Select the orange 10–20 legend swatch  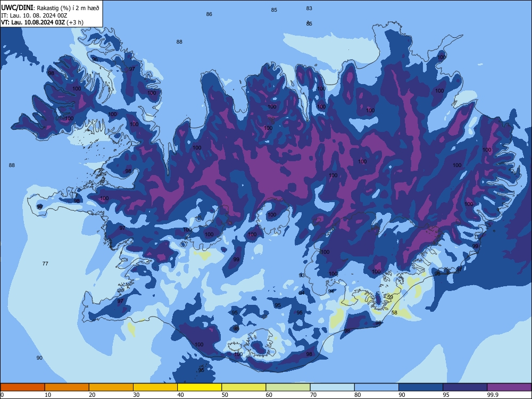coord(67,387)
